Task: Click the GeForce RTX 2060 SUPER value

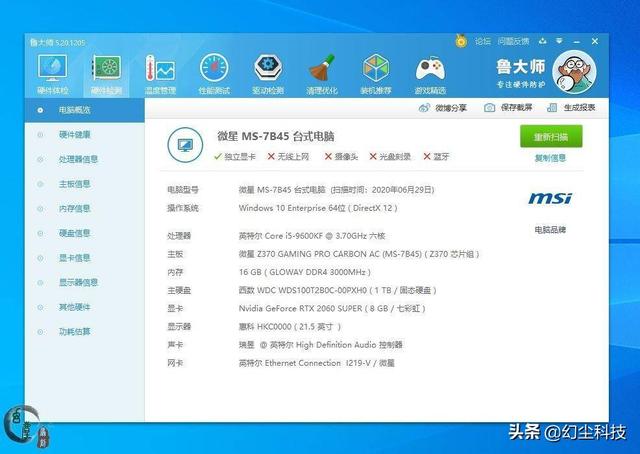Action: 332,309
